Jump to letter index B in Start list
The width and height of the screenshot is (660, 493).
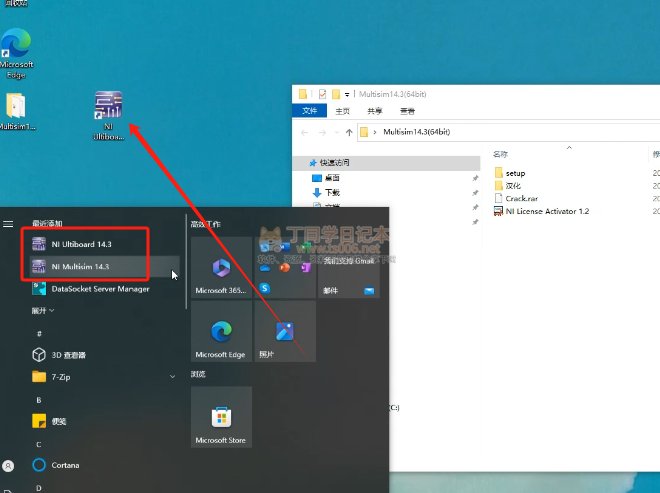tap(39, 400)
